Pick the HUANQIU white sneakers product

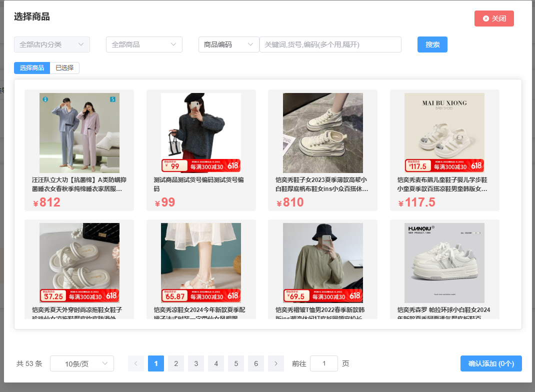pyautogui.click(x=444, y=263)
